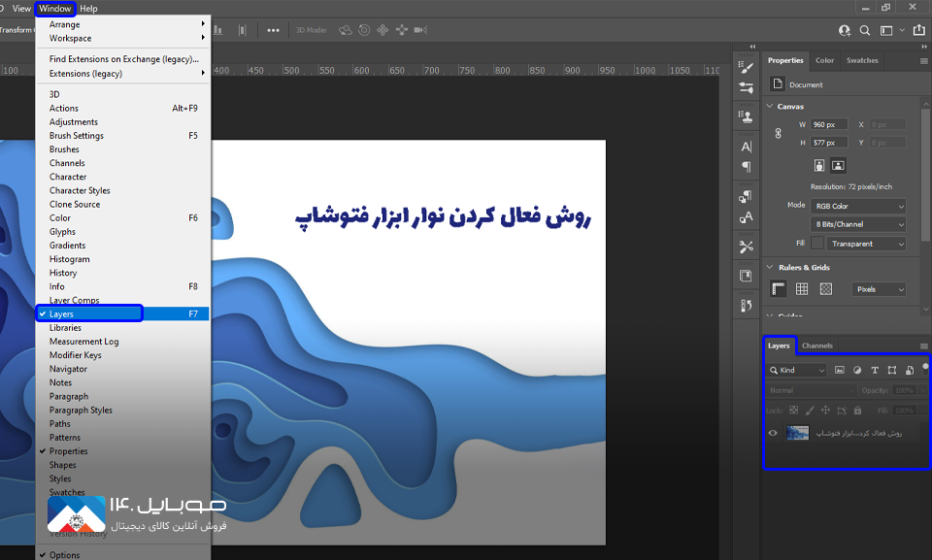
Task: Click the Search magnifier icon in options bar
Action: [x=865, y=30]
